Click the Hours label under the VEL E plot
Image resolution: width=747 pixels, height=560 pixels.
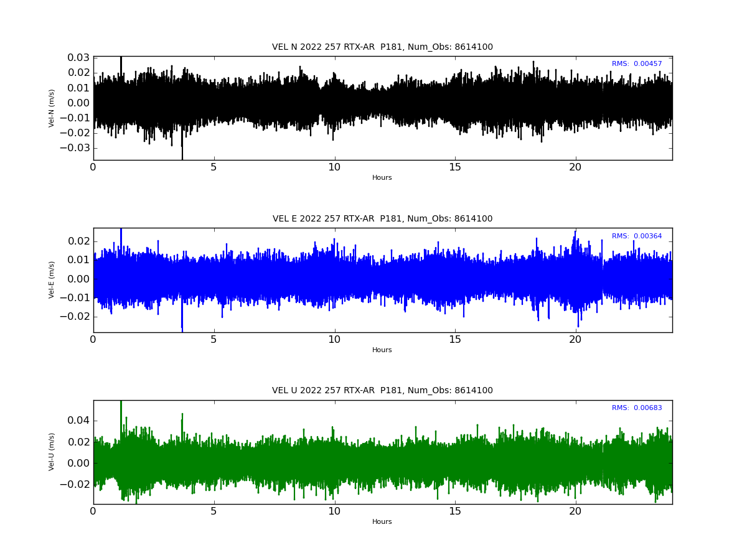(x=382, y=350)
